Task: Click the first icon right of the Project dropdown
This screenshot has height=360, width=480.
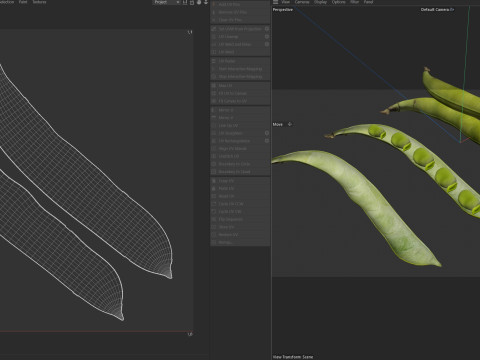Action: point(185,2)
